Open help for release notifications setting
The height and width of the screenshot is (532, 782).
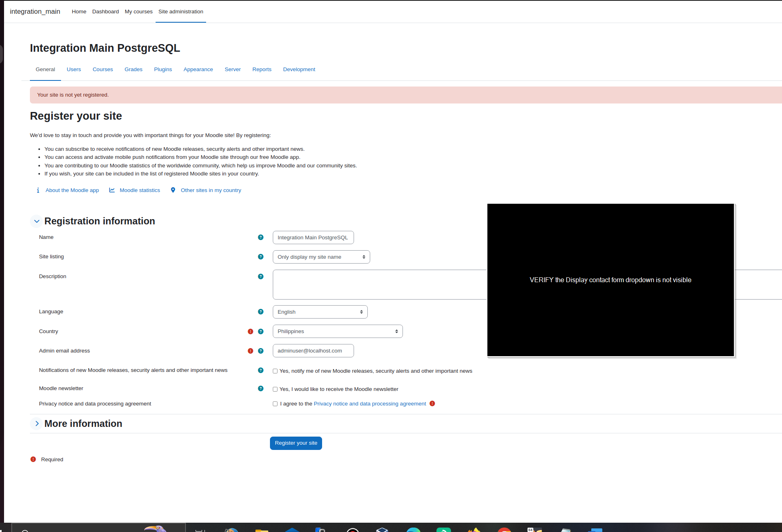tap(261, 370)
